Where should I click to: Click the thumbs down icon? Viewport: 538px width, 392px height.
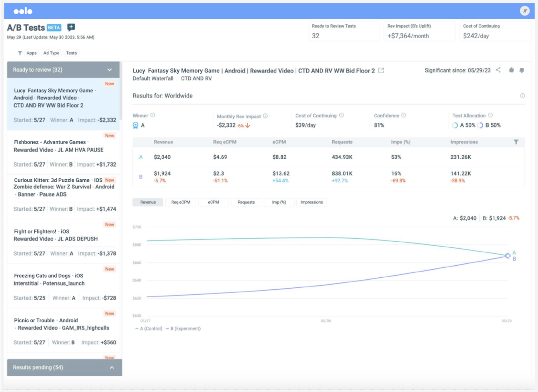522,71
